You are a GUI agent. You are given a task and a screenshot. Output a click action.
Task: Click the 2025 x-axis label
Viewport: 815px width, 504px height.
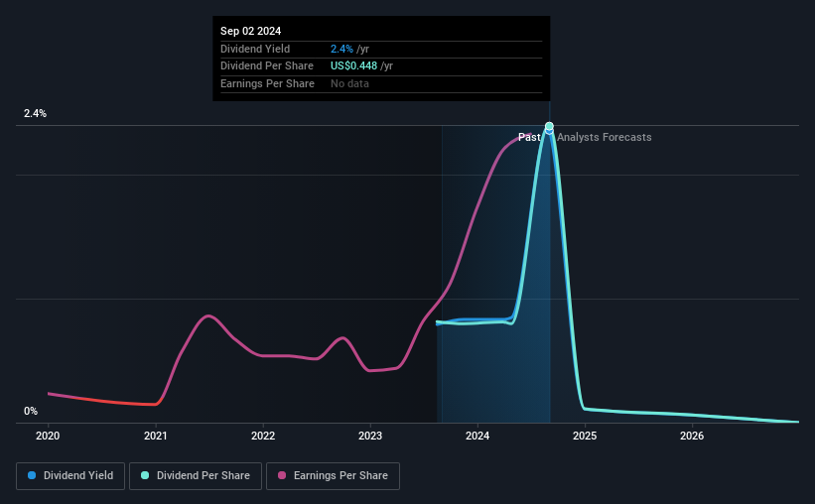pos(585,436)
